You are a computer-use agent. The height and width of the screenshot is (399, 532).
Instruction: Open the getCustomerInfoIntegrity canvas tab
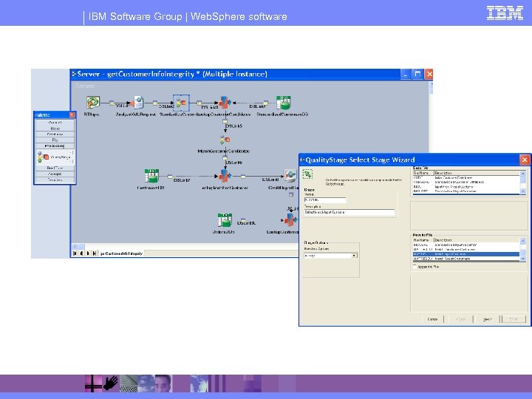121,253
